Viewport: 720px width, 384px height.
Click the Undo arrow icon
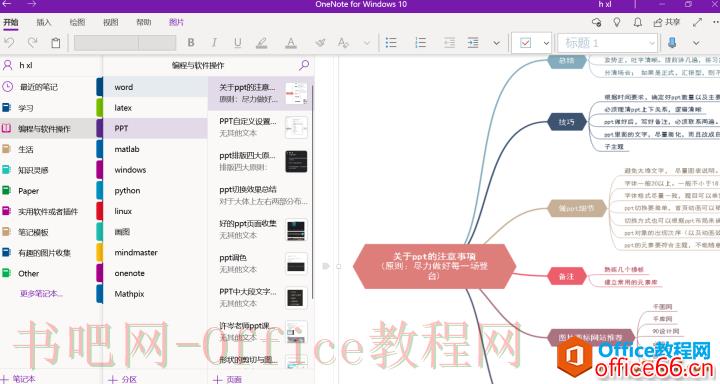tap(9, 43)
